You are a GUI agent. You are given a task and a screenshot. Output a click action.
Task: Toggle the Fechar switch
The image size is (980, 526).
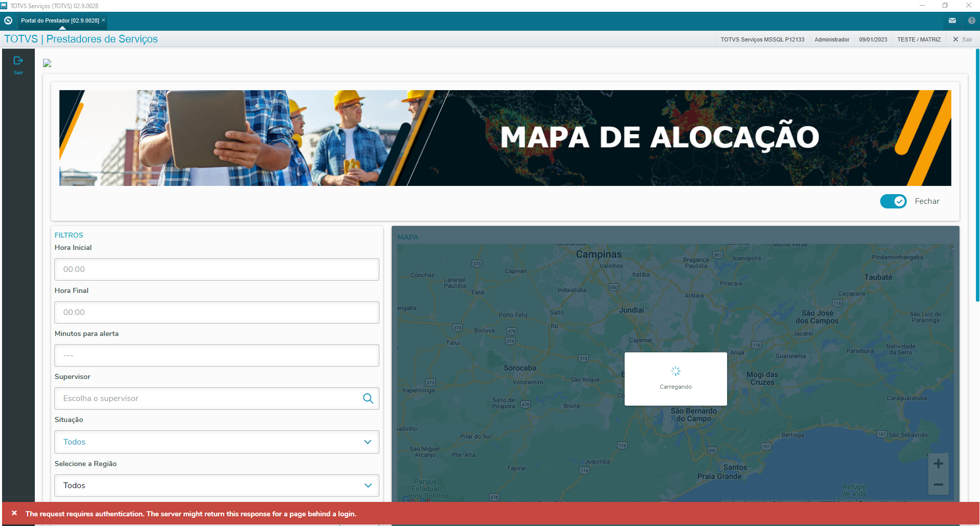click(x=893, y=201)
